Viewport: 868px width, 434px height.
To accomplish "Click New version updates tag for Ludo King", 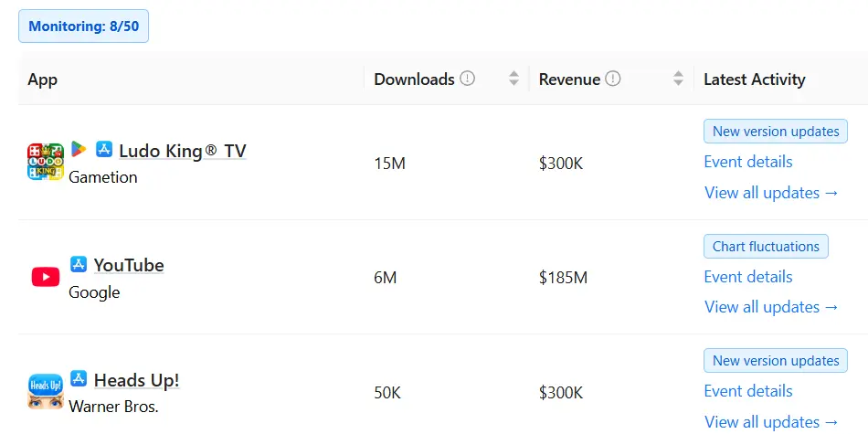I will [x=776, y=132].
